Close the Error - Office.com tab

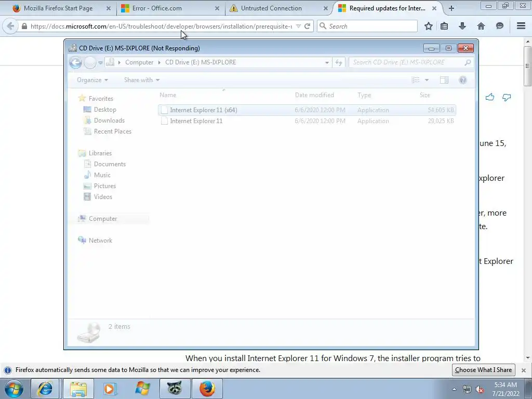[217, 8]
